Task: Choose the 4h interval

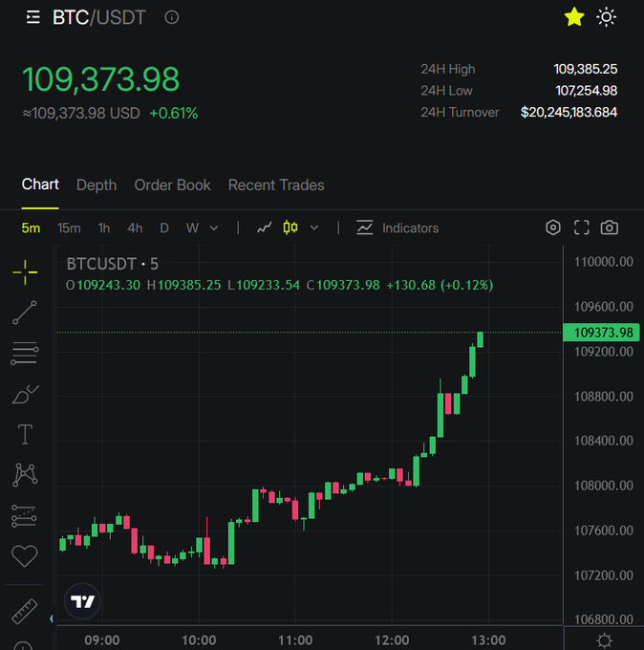Action: pyautogui.click(x=135, y=228)
